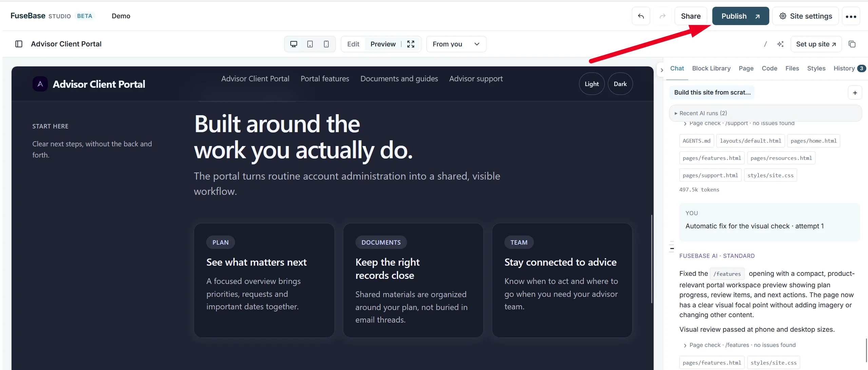This screenshot has width=868, height=370.
Task: Click the slash command icon
Action: pos(765,44)
